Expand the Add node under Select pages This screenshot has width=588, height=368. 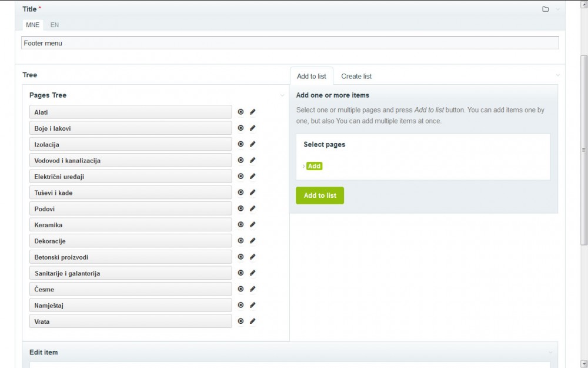point(305,166)
